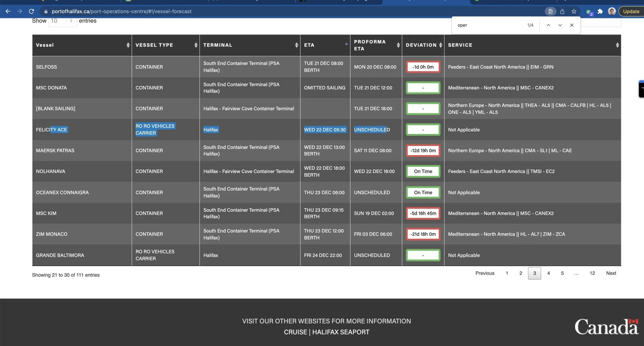
Task: Sort table by Deviation column
Action: [x=423, y=45]
